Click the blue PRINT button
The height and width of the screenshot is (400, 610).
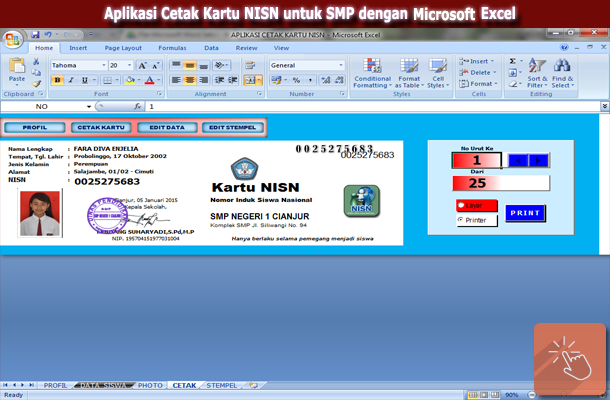coord(525,213)
